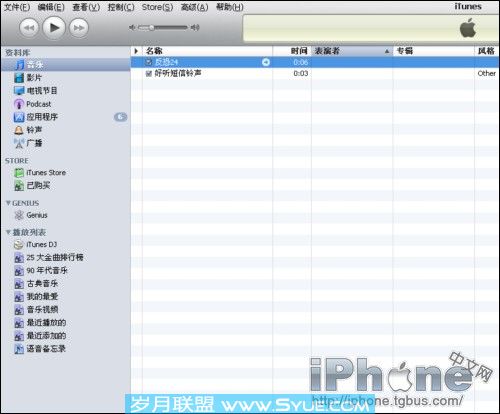Sort by the 风格 genre column

point(487,51)
